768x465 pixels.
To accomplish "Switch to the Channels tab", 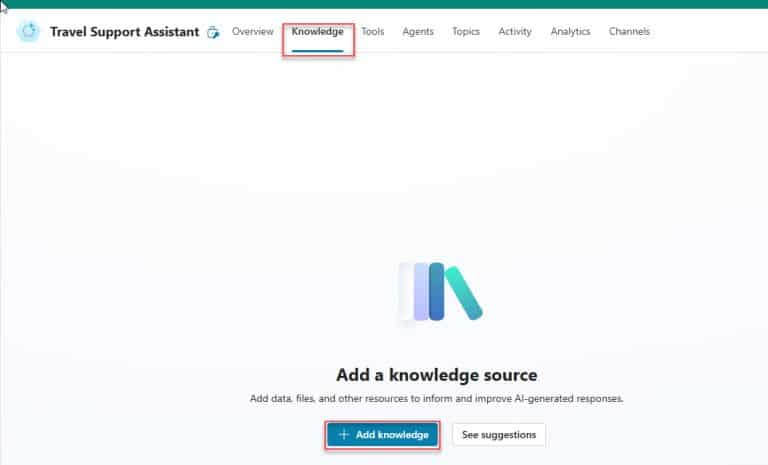I will 629,32.
